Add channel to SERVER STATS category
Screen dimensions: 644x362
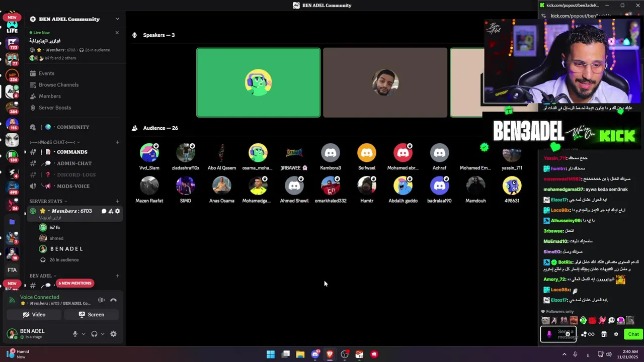click(x=117, y=202)
